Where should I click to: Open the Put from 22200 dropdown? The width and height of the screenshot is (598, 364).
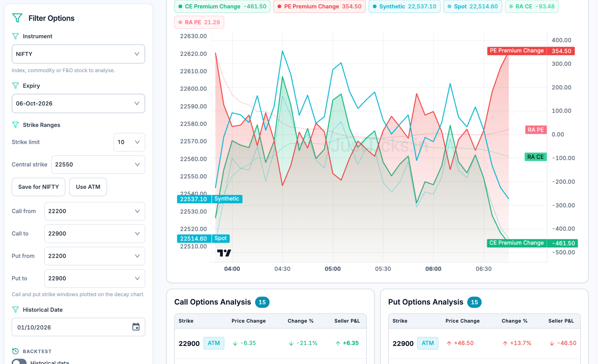95,256
